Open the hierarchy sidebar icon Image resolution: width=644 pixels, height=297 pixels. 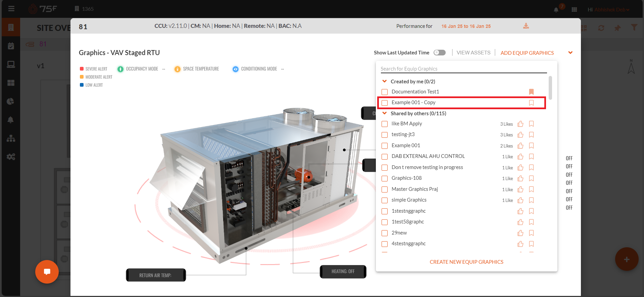11,138
